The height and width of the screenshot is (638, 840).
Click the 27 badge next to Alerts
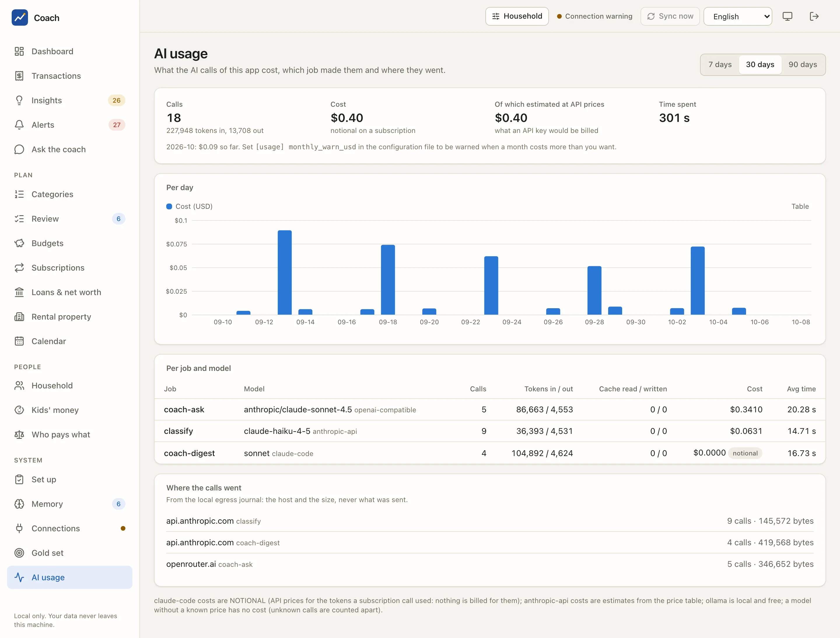(117, 125)
